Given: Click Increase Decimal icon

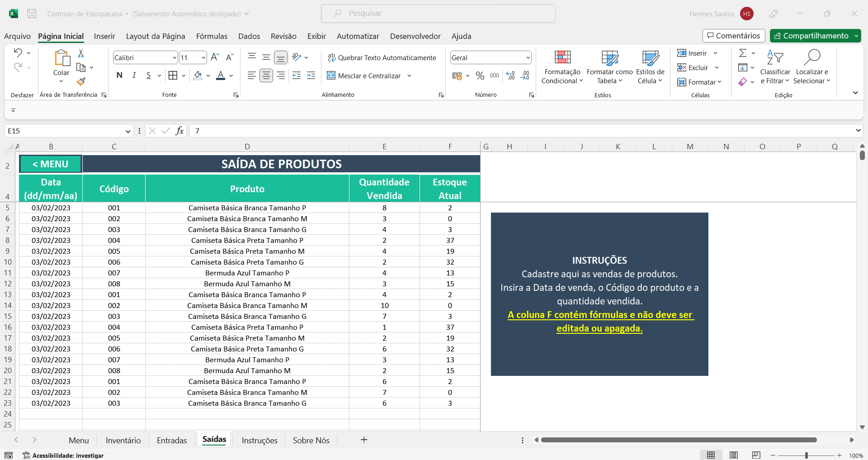Looking at the screenshot, I should [510, 76].
